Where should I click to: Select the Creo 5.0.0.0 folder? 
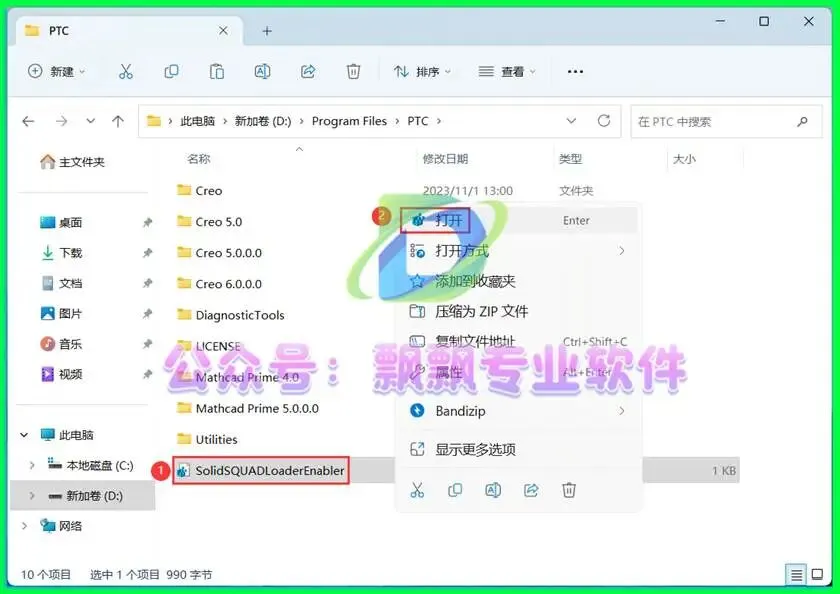220,253
